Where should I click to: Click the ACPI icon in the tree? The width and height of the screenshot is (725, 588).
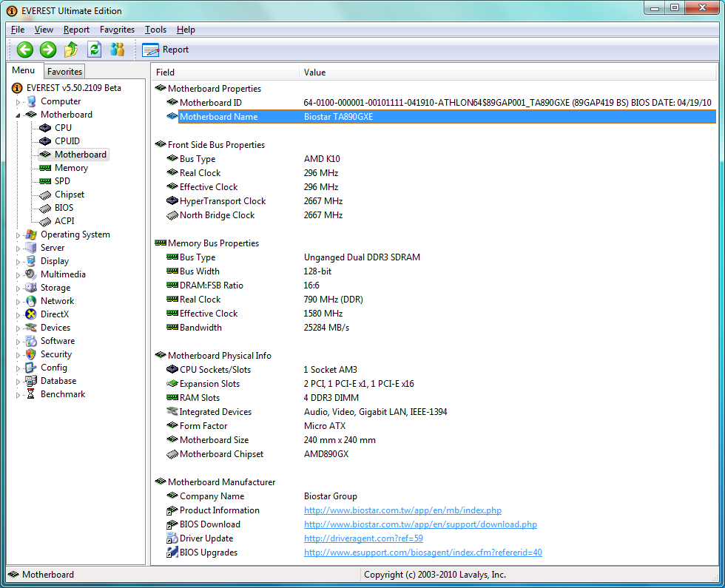tap(45, 222)
